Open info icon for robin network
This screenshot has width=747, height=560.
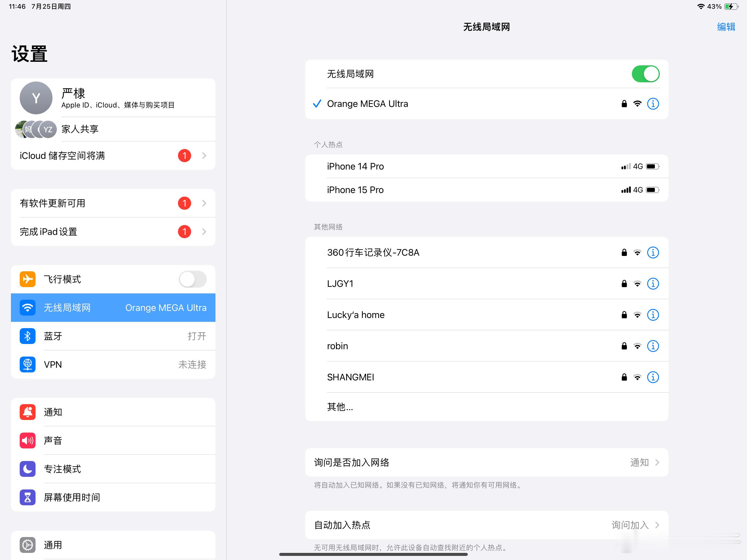point(652,346)
